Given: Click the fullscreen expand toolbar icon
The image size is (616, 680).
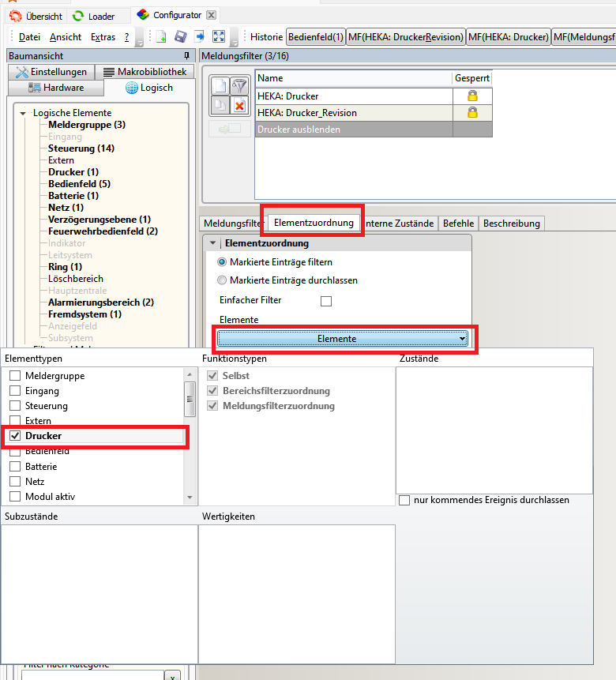Looking at the screenshot, I should (219, 37).
